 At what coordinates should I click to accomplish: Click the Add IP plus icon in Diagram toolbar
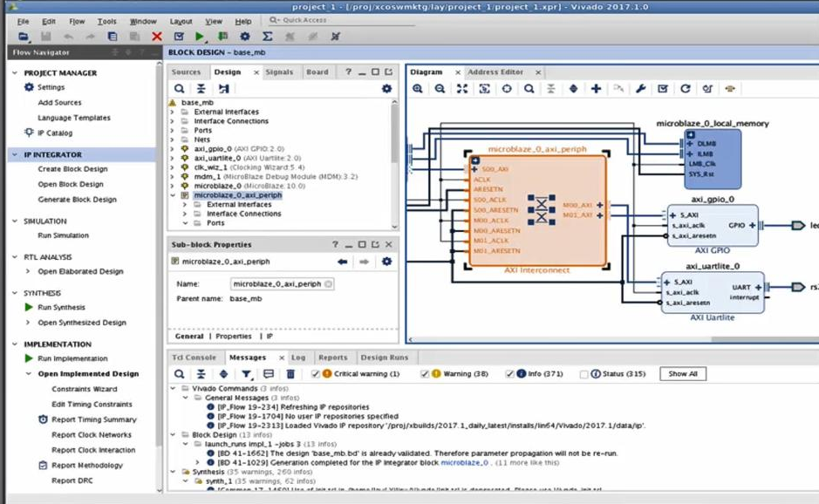tap(596, 89)
